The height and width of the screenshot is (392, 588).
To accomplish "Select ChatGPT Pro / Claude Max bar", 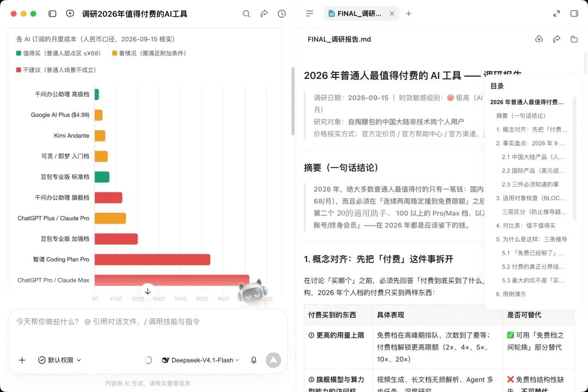I will click(171, 280).
